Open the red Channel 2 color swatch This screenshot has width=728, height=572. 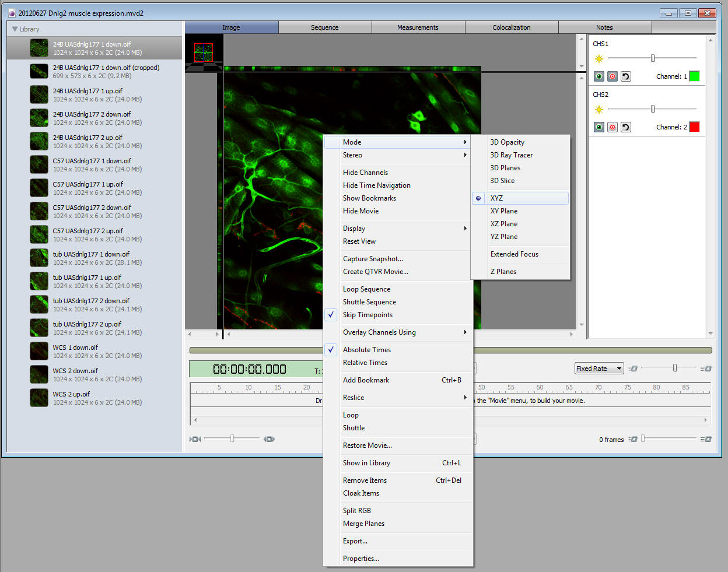tap(694, 127)
